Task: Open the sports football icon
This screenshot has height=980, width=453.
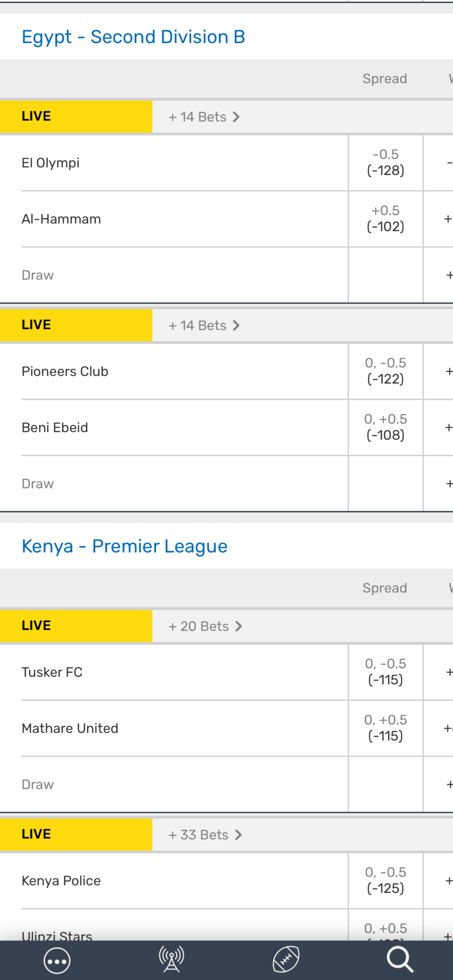Action: click(286, 960)
